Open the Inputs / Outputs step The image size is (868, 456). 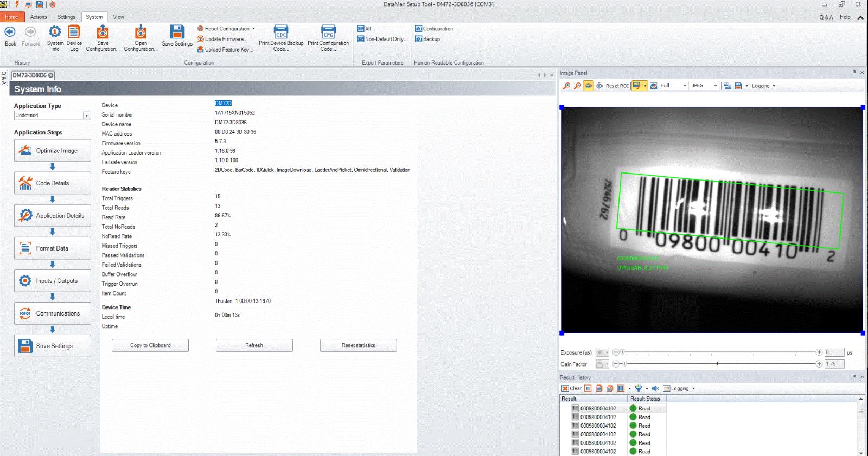point(53,281)
